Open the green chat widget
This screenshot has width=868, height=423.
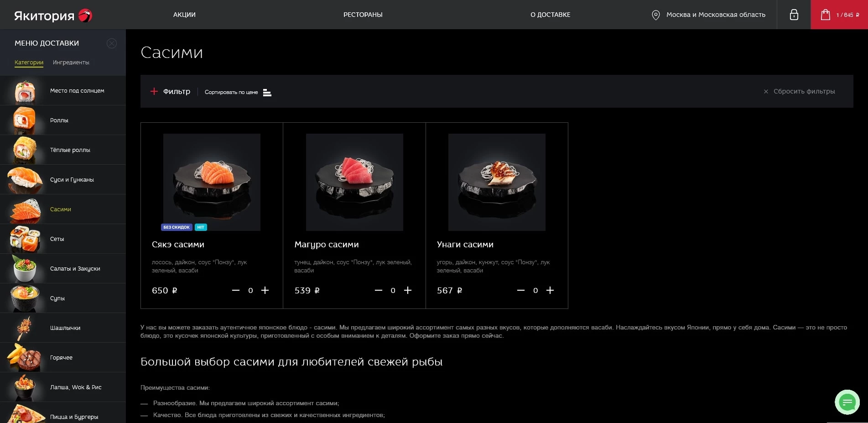[x=847, y=402]
